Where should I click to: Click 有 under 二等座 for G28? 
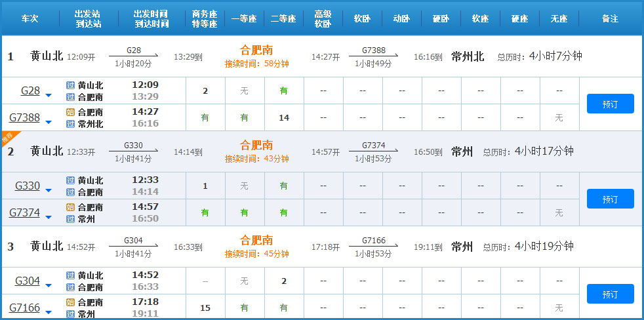(284, 90)
